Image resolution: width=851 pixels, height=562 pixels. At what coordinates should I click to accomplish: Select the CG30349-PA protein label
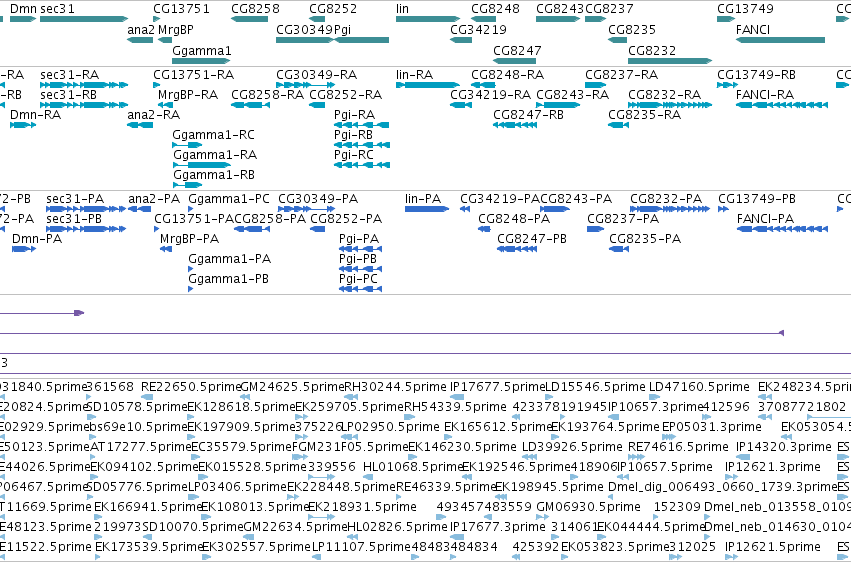coord(318,199)
